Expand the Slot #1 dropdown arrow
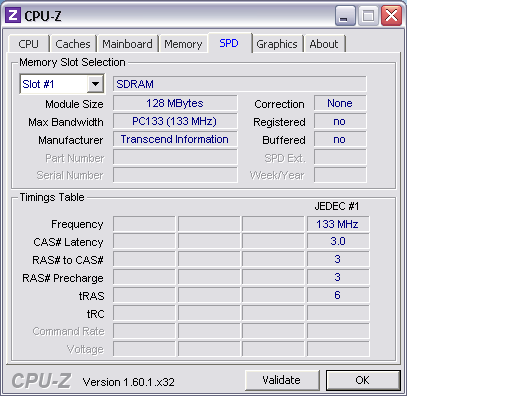The width and height of the screenshot is (512, 396). pyautogui.click(x=95, y=84)
